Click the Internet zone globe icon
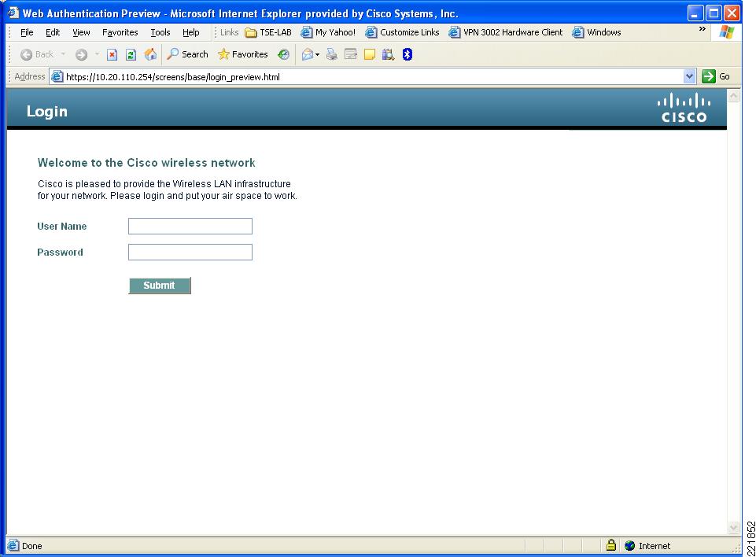This screenshot has width=756, height=557. 629,545
